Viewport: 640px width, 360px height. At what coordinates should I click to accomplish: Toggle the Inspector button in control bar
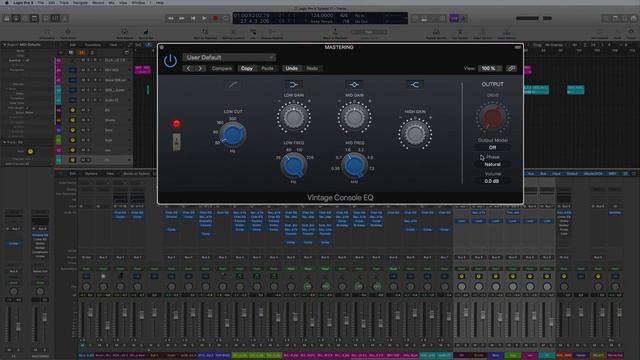pos(16,18)
